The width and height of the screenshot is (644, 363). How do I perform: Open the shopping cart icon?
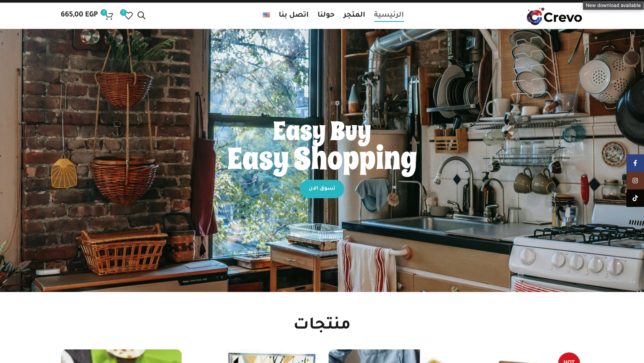coord(109,16)
